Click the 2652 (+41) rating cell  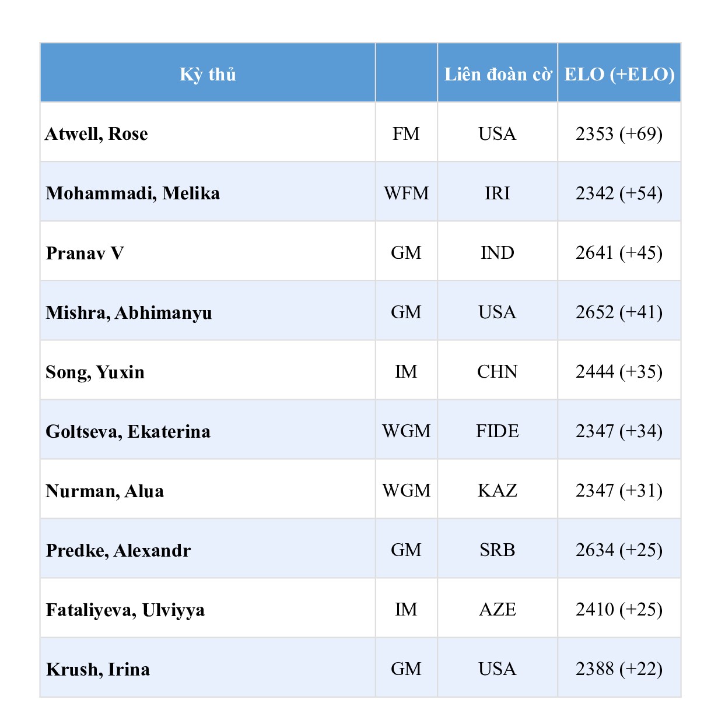[x=619, y=312]
